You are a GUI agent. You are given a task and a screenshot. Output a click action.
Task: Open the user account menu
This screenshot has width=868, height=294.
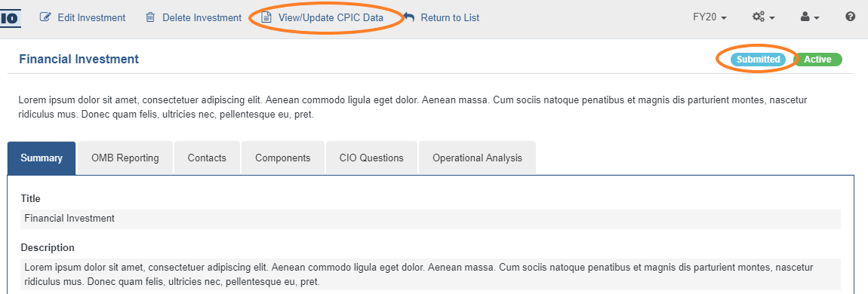coord(809,17)
